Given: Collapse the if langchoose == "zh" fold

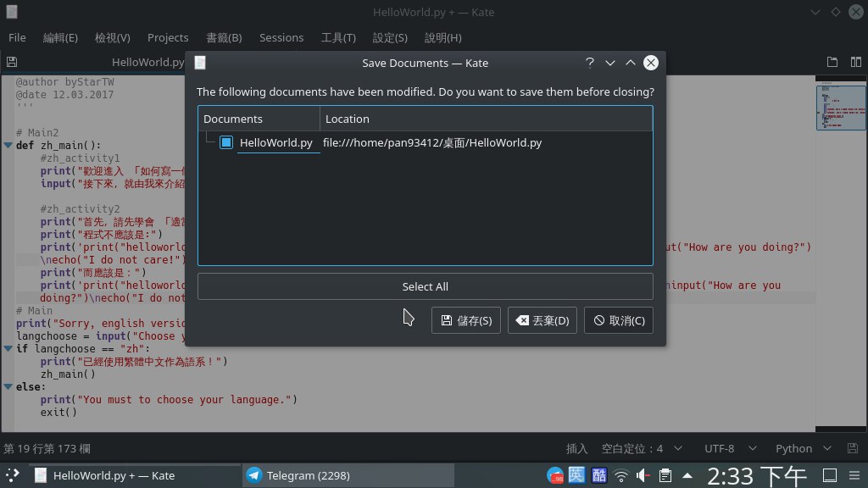Looking at the screenshot, I should coord(8,349).
